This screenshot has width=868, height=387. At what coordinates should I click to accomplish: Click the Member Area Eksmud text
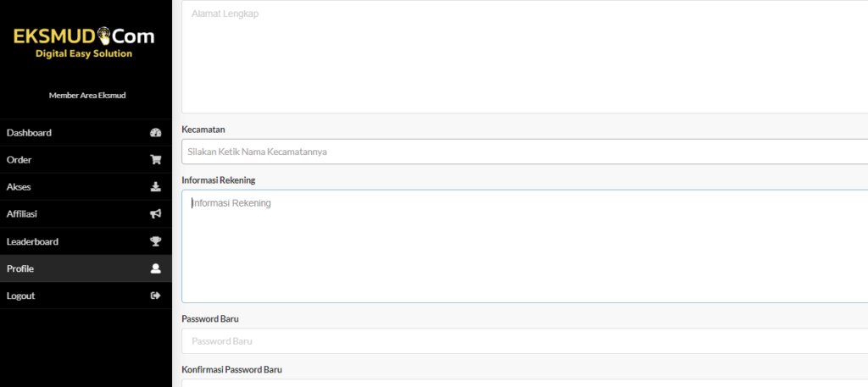pos(87,95)
